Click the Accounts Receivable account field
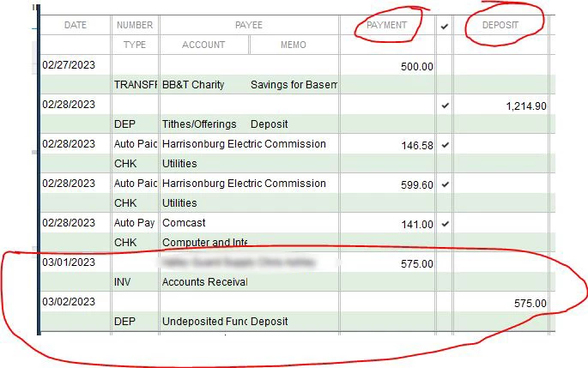The image size is (588, 368). (x=204, y=282)
